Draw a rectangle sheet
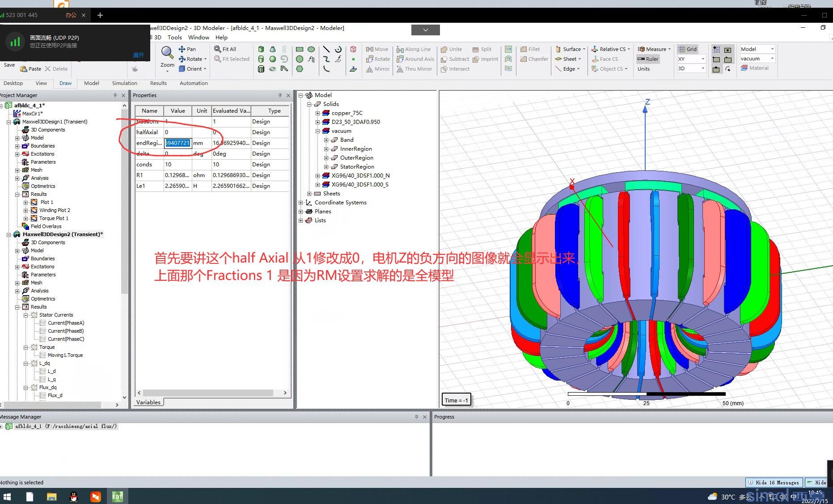The height and width of the screenshot is (504, 833). [x=300, y=49]
